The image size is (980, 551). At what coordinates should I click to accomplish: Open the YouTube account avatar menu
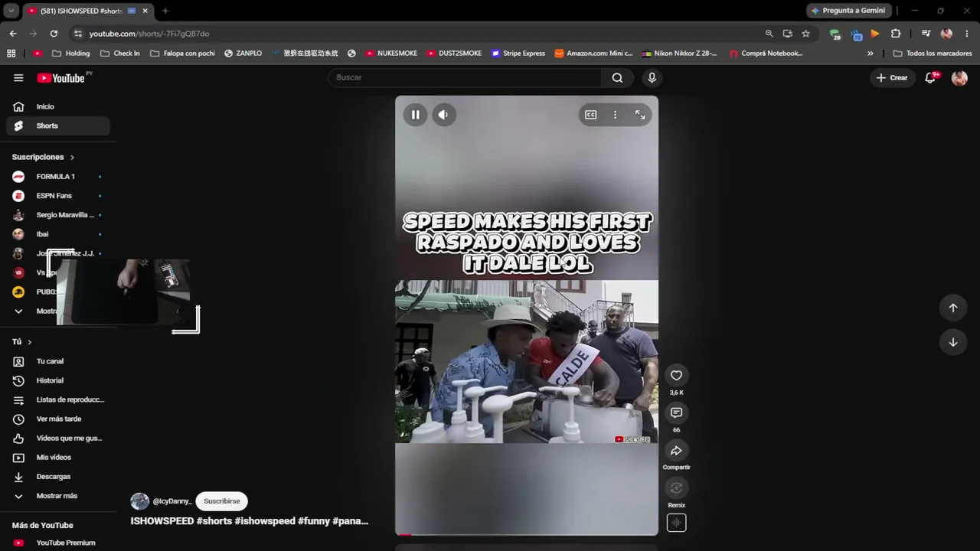click(x=959, y=77)
